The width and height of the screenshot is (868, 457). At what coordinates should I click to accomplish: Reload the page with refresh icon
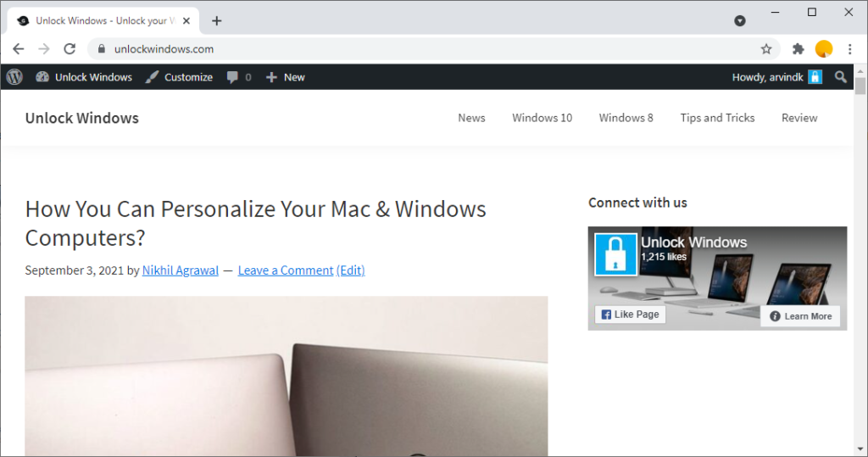(x=70, y=48)
